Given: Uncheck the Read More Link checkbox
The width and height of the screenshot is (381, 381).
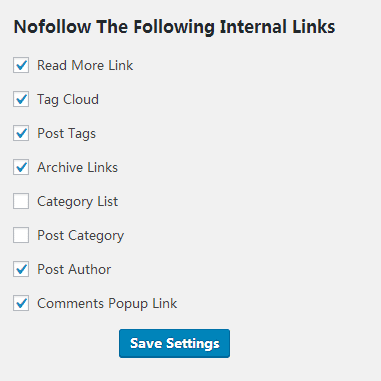Looking at the screenshot, I should point(21,65).
